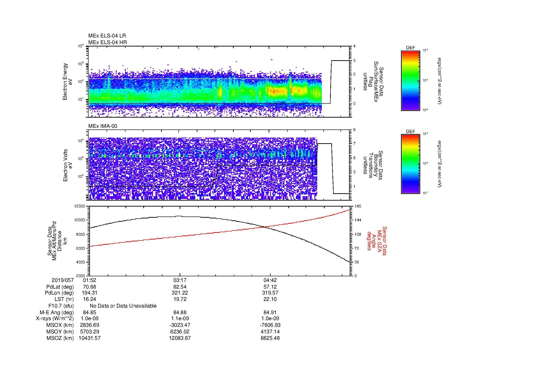The height and width of the screenshot is (392, 555).
Task: Click the M-E Ang (deg) row label
Action: coord(57,313)
